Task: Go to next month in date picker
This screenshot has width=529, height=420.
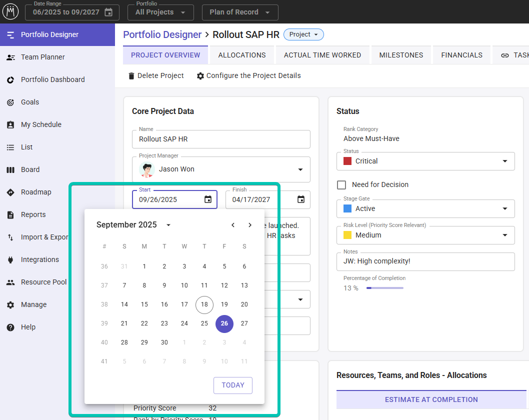Action: tap(250, 225)
